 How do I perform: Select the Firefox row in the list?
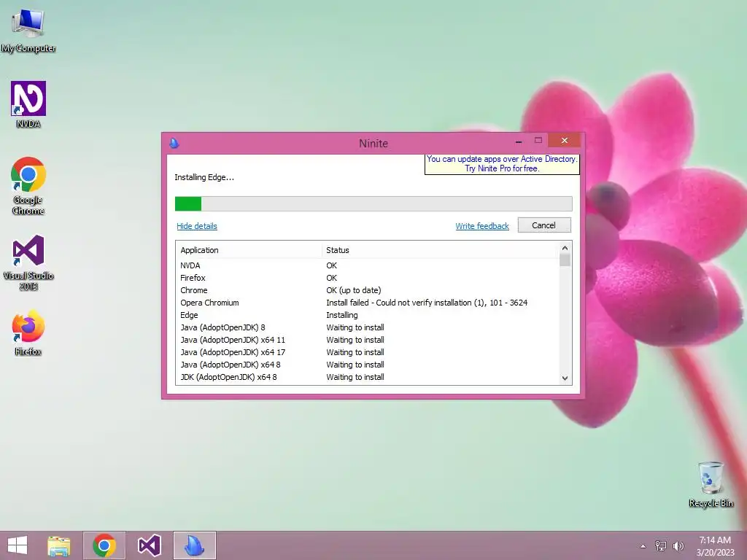368,278
